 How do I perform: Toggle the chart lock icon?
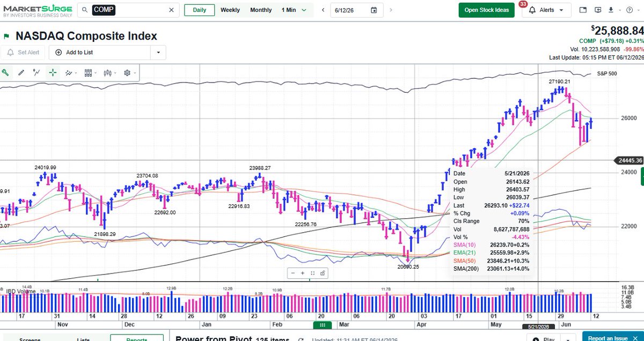pyautogui.click(x=322, y=273)
